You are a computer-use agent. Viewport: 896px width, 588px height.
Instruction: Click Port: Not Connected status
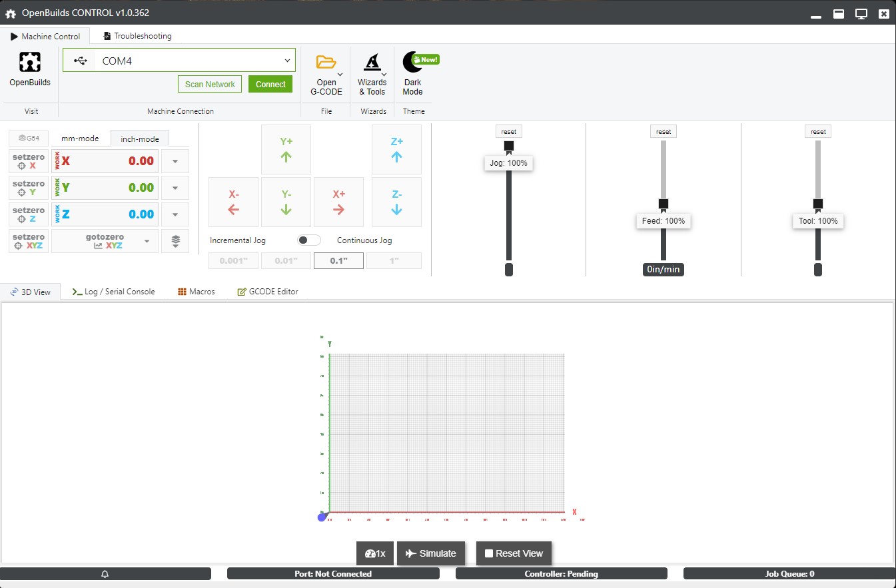(333, 573)
